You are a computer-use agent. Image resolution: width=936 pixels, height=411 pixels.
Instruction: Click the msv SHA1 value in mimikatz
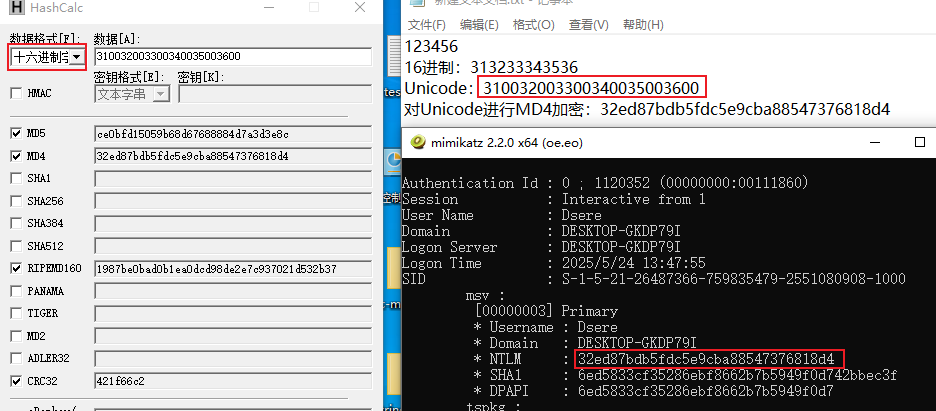pyautogui.click(x=737, y=375)
